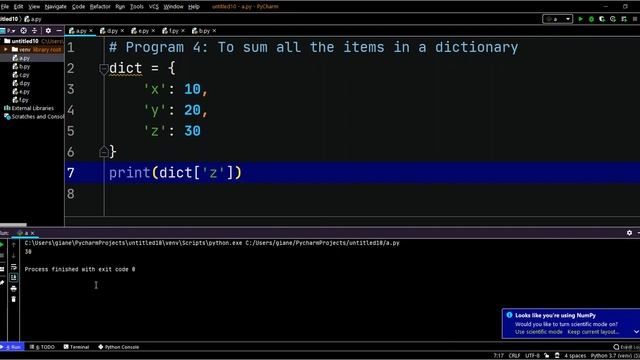Click the print icon in Run panel
The image size is (640, 360).
(13, 289)
